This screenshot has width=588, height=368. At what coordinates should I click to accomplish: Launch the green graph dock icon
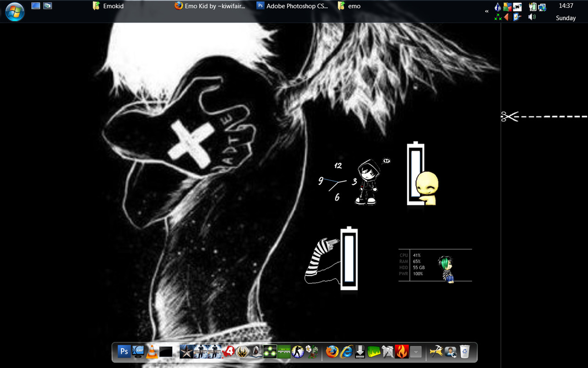click(375, 352)
